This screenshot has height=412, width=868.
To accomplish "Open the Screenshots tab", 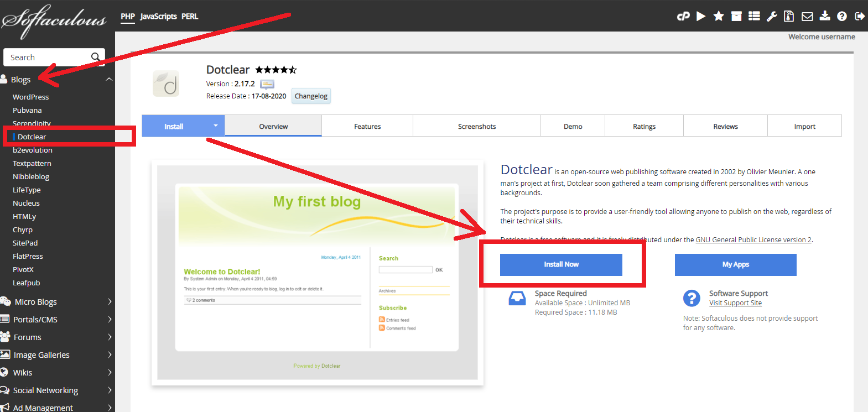I will (x=477, y=126).
